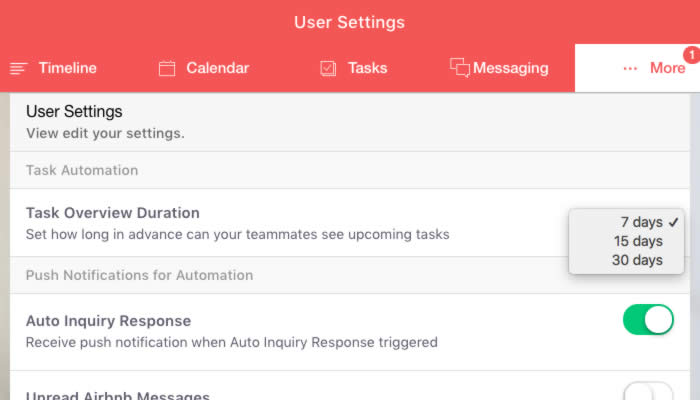Screen dimensions: 700x400
Task: Click the More ellipsis icon
Action: (630, 68)
